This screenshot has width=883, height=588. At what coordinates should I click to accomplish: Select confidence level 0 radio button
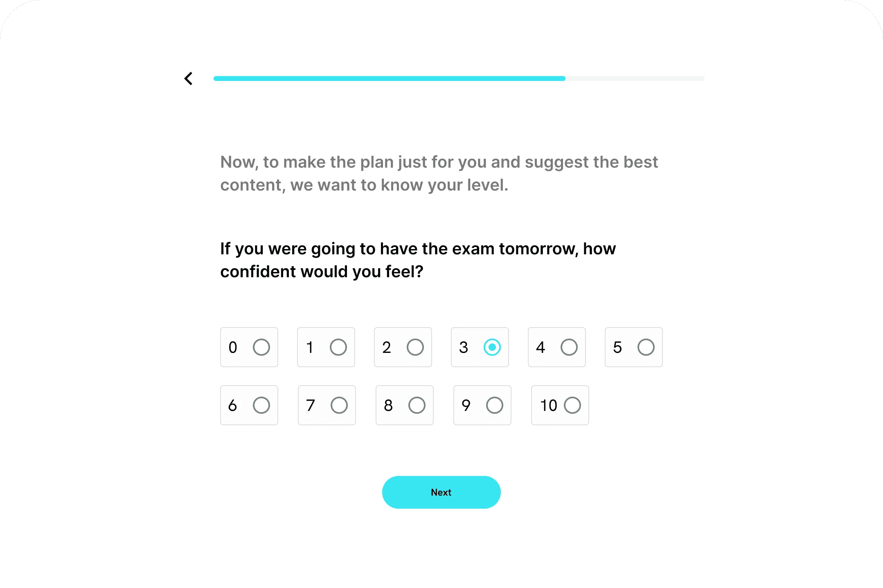pos(261,347)
